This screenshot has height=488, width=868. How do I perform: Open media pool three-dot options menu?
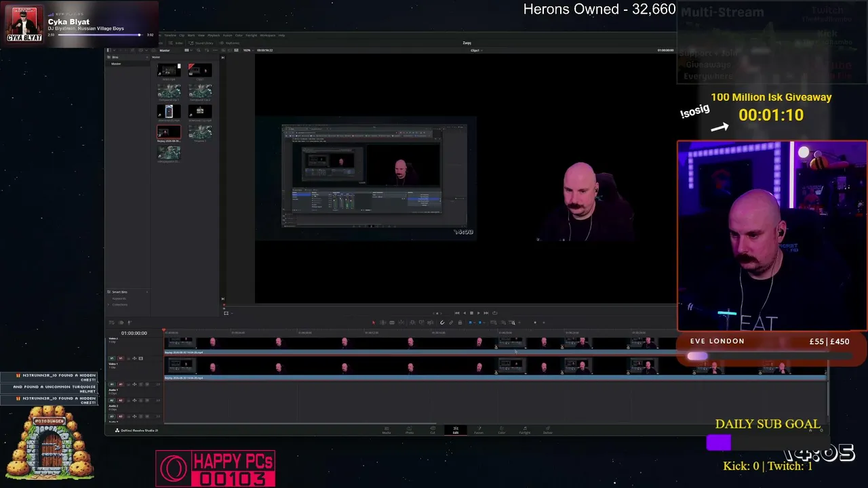[x=216, y=50]
